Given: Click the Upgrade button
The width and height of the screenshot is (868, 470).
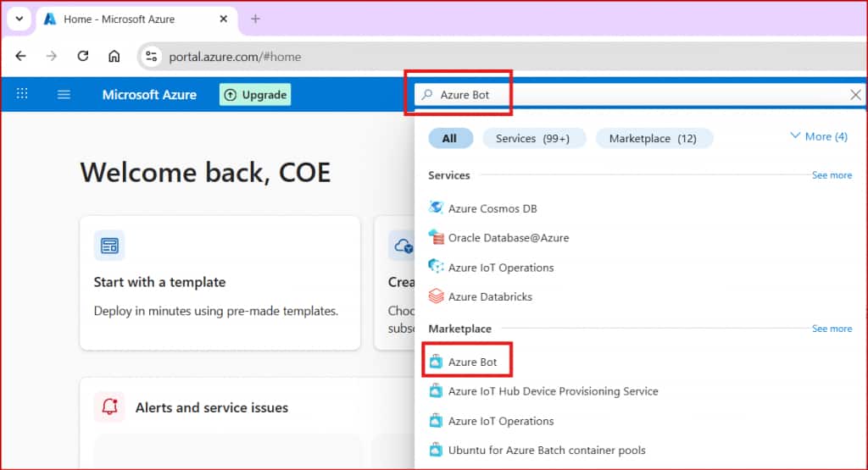Looking at the screenshot, I should point(255,95).
